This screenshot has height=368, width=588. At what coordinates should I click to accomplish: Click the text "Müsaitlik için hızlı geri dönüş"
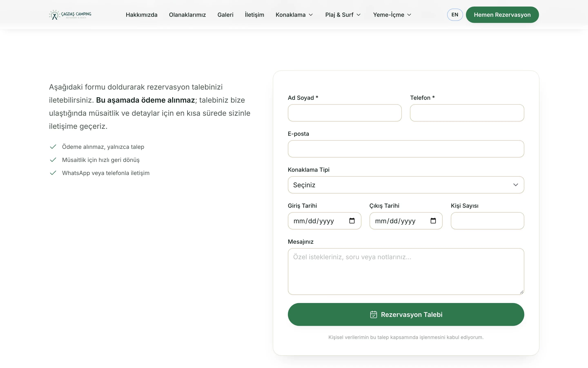point(101,160)
